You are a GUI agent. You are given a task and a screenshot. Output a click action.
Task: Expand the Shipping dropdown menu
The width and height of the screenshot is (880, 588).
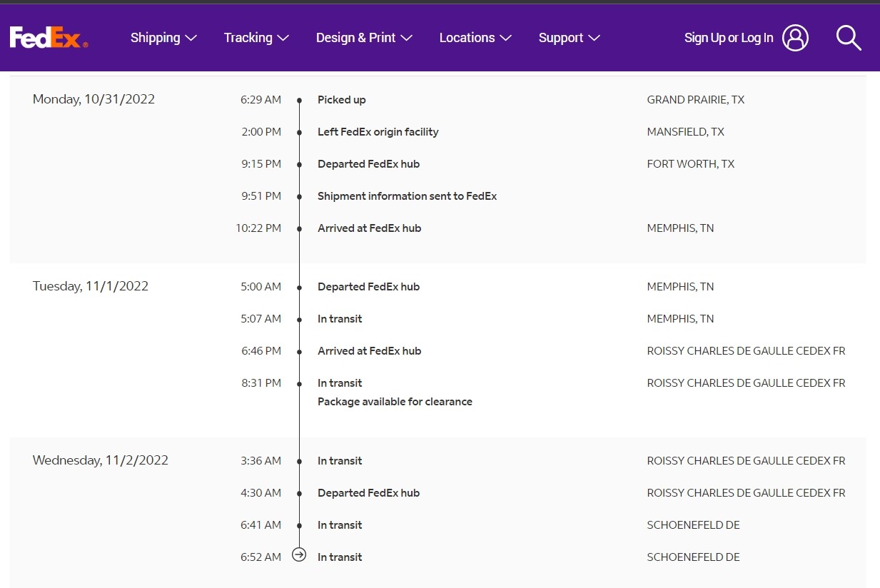tap(163, 38)
